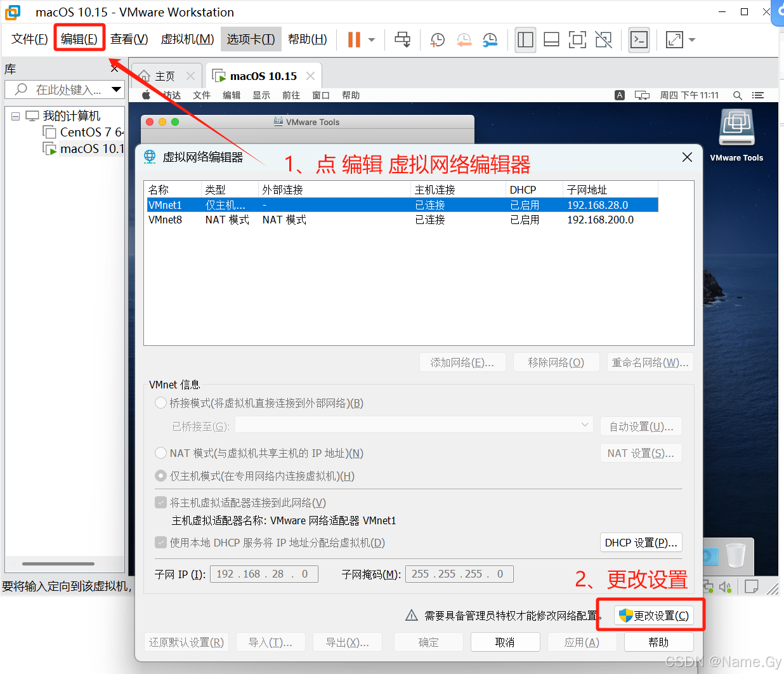Click the screen mirroring icon in guest menu bar
The height and width of the screenshot is (674, 784).
coord(643,95)
